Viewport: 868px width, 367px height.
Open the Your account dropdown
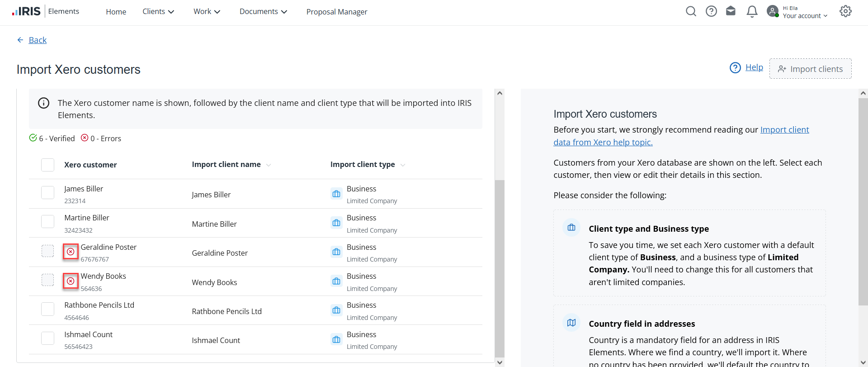coord(805,16)
